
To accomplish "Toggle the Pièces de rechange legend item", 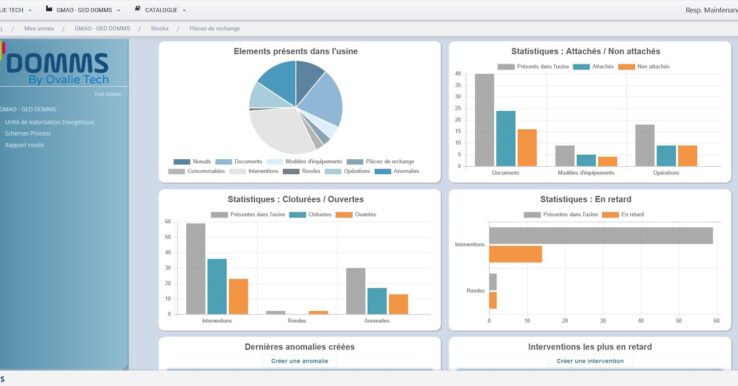I will point(380,161).
